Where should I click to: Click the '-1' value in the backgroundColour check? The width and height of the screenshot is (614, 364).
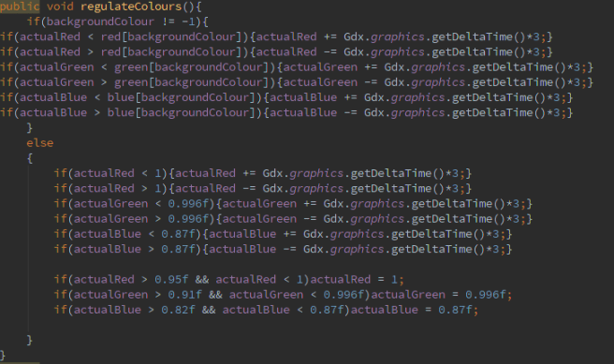188,22
